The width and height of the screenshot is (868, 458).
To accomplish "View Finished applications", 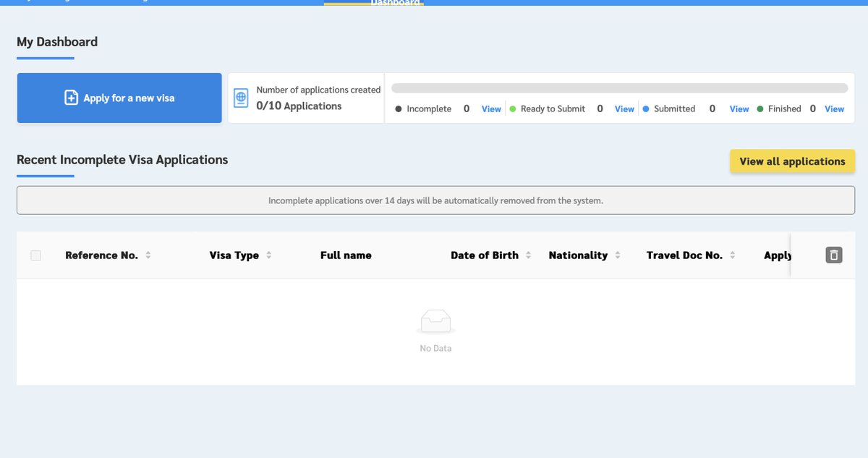I will tap(834, 109).
